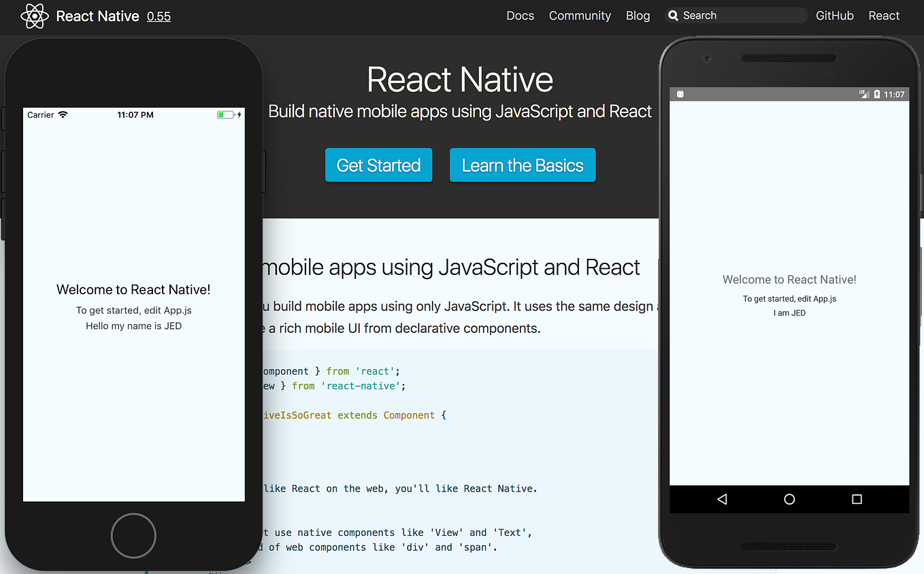Open the Docs menu item

[520, 16]
